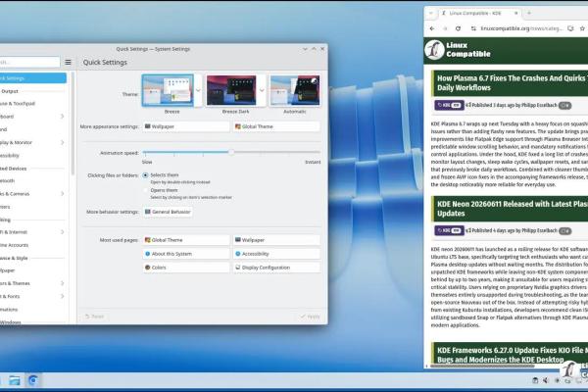588x392 pixels.
Task: Open Printers in the sidebar
Action: pyautogui.click(x=33, y=207)
